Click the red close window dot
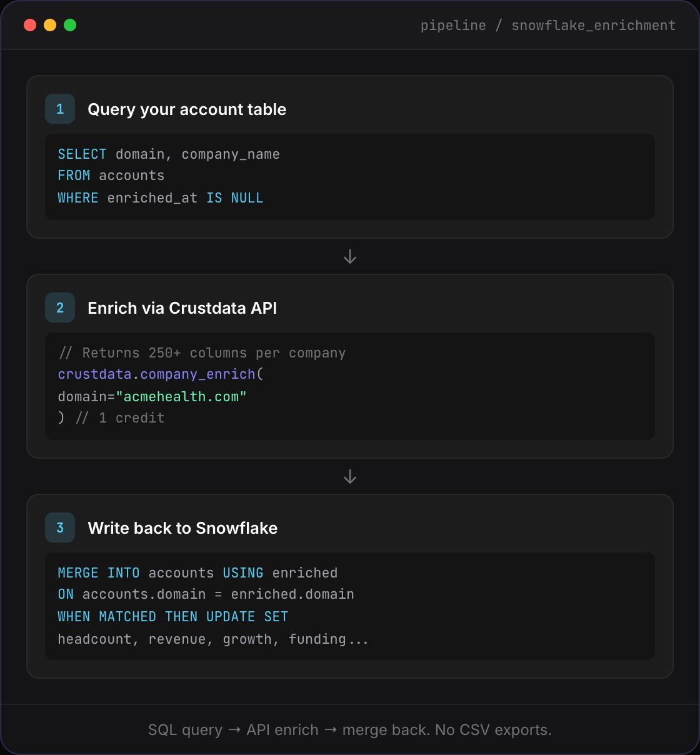Viewport: 700px width, 755px height. 30,25
